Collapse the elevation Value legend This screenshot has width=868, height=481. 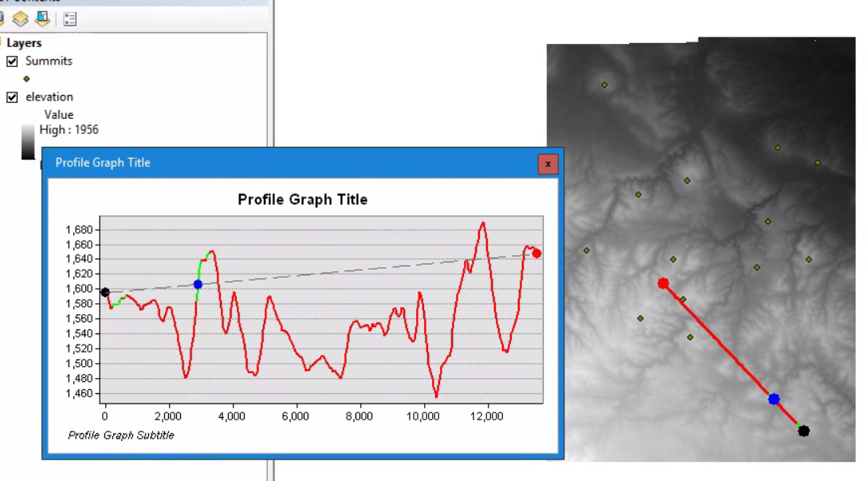point(2,97)
